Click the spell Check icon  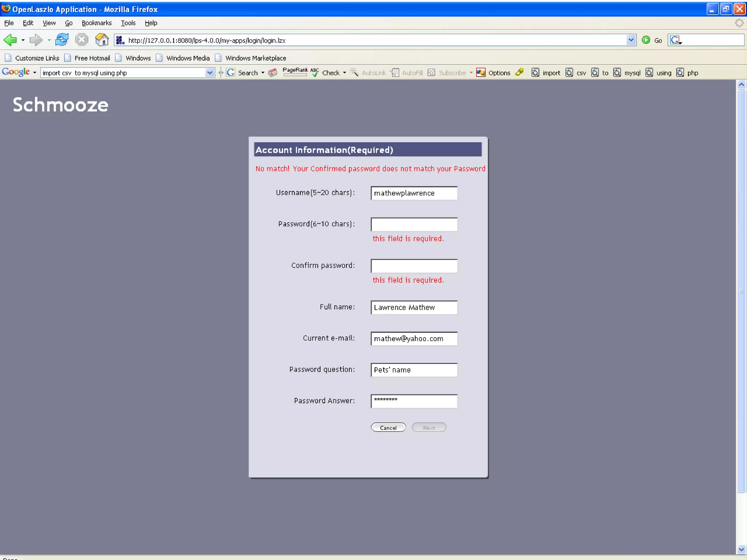coord(315,73)
